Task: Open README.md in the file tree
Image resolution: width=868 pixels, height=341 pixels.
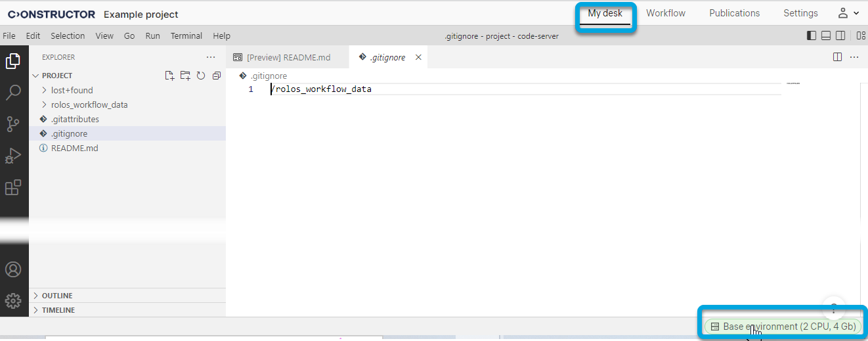Action: (74, 148)
